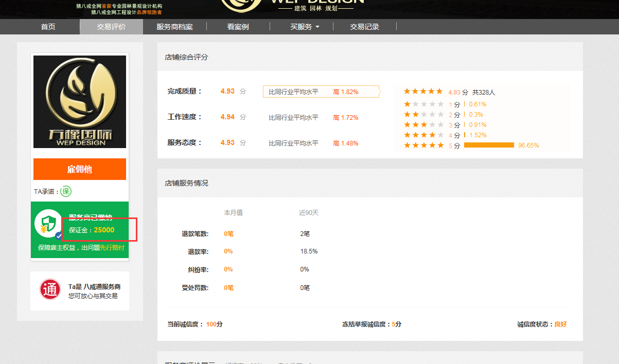Click the WEP DESIGN shop logo image
Viewport: 619px width, 364px height.
click(x=80, y=102)
